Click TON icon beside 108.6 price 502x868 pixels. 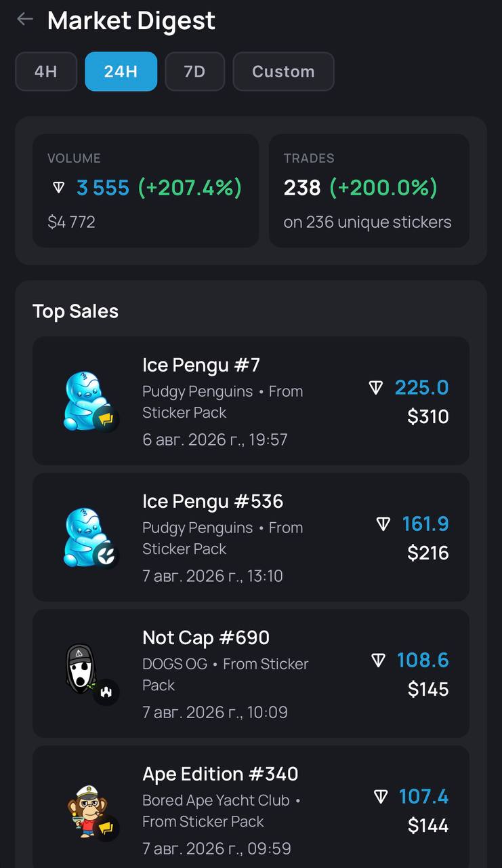pyautogui.click(x=378, y=660)
